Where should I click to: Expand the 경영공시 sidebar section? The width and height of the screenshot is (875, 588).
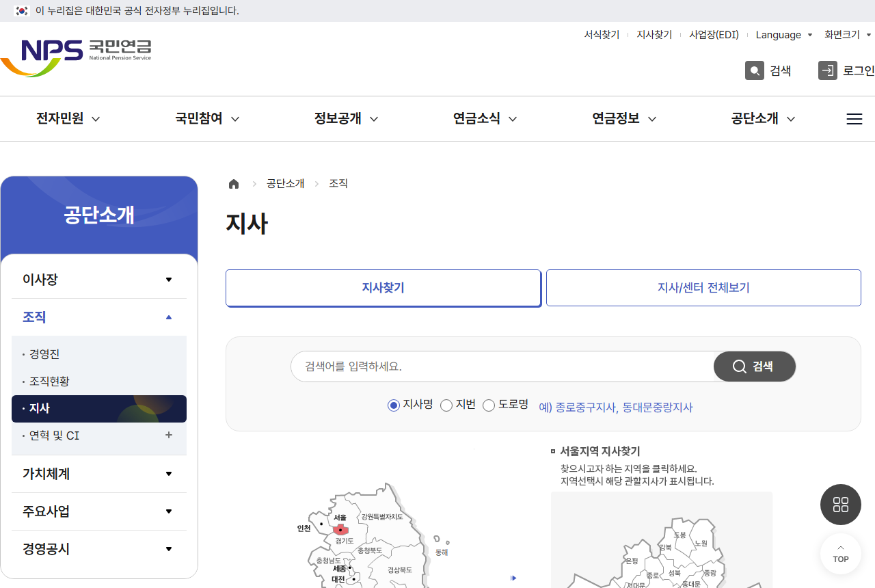click(99, 549)
